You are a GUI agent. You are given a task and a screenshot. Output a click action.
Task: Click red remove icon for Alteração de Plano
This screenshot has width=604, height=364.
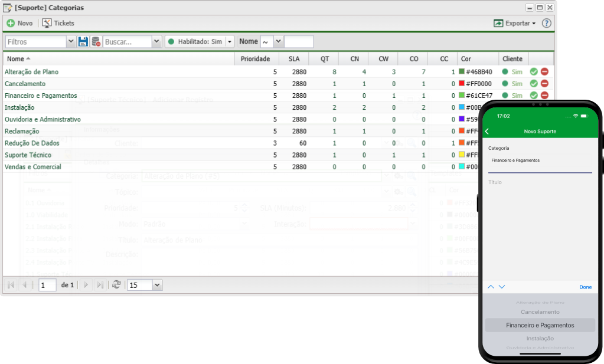[x=544, y=72]
